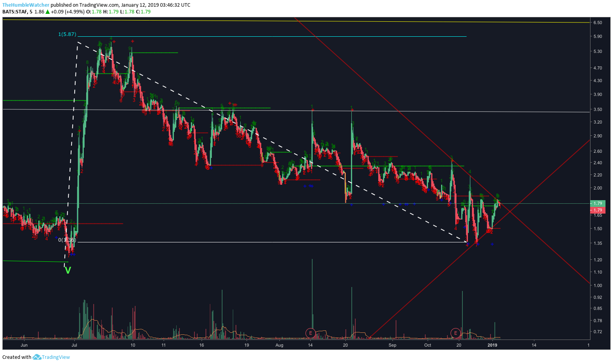Click the 2.60 price axis label
Screen dimensions: 613x364
(598, 152)
